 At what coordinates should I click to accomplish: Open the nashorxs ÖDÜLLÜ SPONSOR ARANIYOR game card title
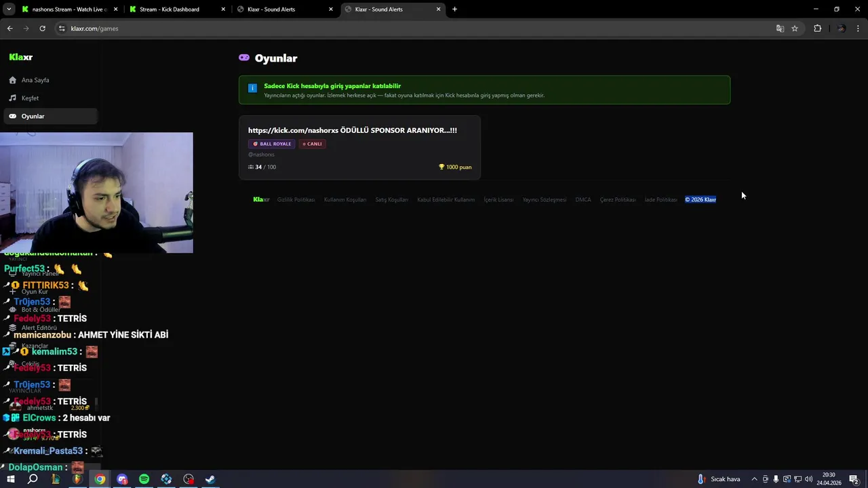pyautogui.click(x=353, y=130)
